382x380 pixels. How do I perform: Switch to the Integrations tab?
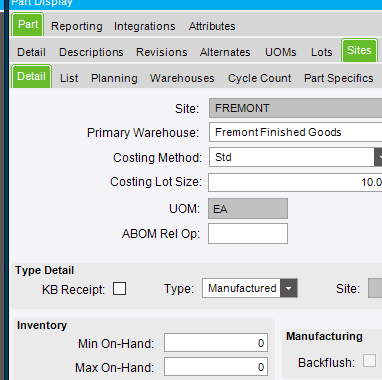coord(145,26)
